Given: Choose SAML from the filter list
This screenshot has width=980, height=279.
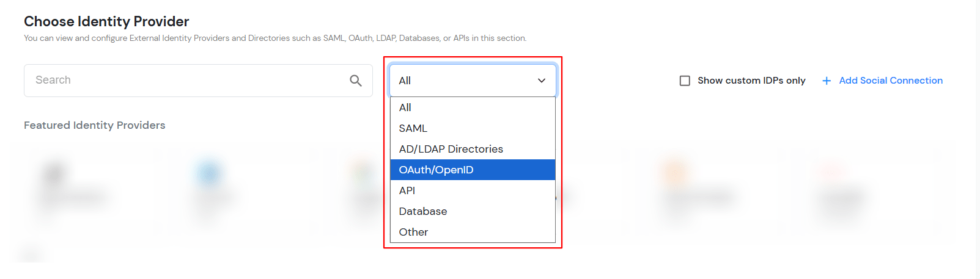Looking at the screenshot, I should (x=473, y=128).
